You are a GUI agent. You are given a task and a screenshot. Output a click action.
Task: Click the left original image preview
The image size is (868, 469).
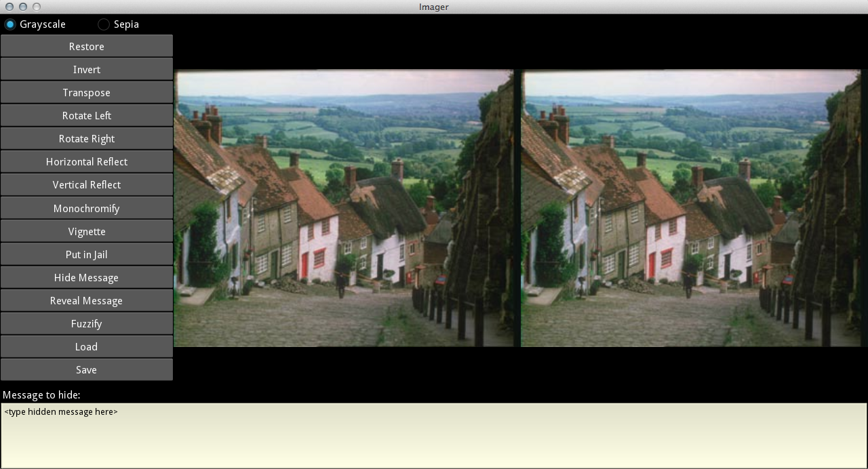344,209
